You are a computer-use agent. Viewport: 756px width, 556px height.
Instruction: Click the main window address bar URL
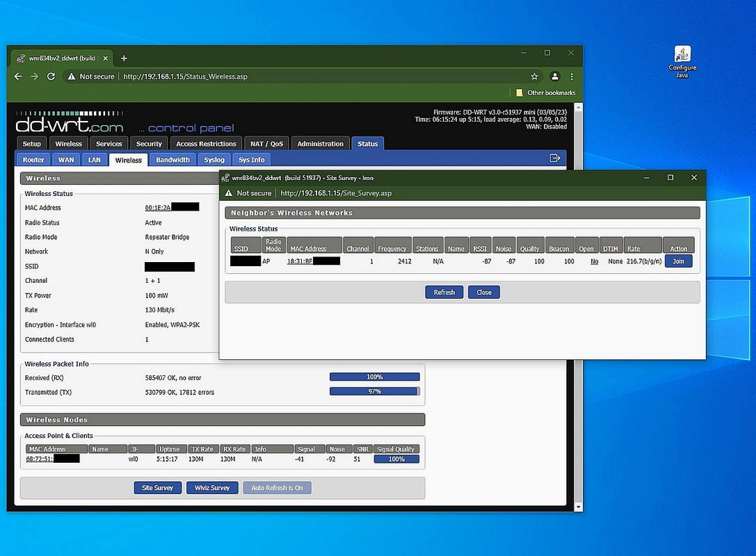tap(185, 76)
